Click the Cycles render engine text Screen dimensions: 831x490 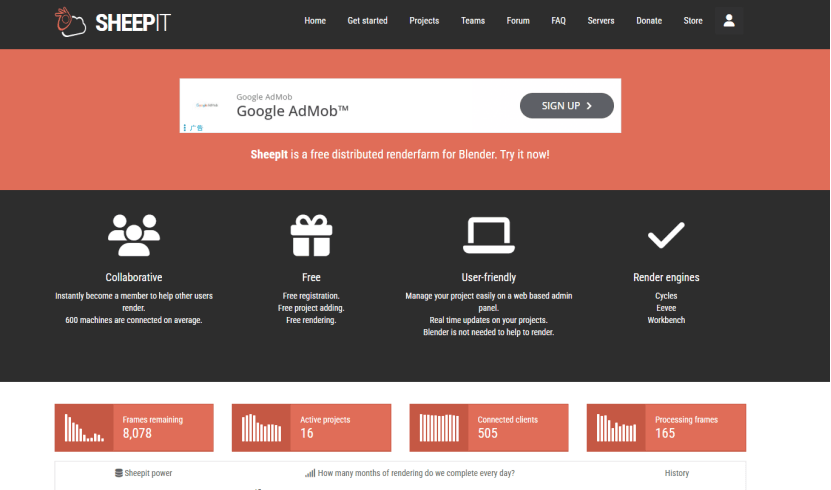[x=666, y=296]
